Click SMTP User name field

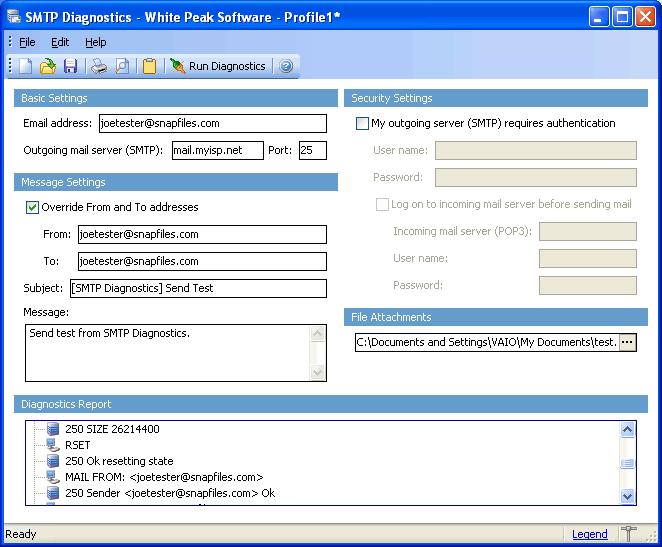[x=536, y=151]
